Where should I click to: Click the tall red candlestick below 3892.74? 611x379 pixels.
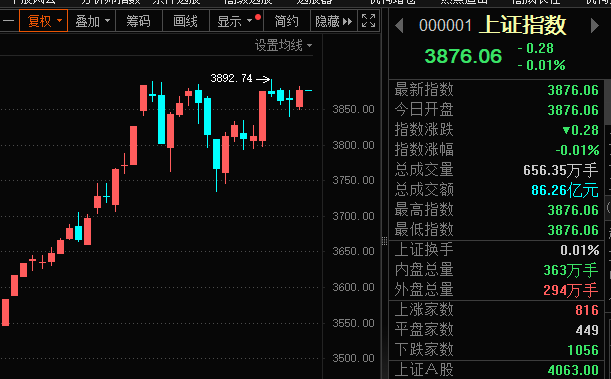coord(263,116)
